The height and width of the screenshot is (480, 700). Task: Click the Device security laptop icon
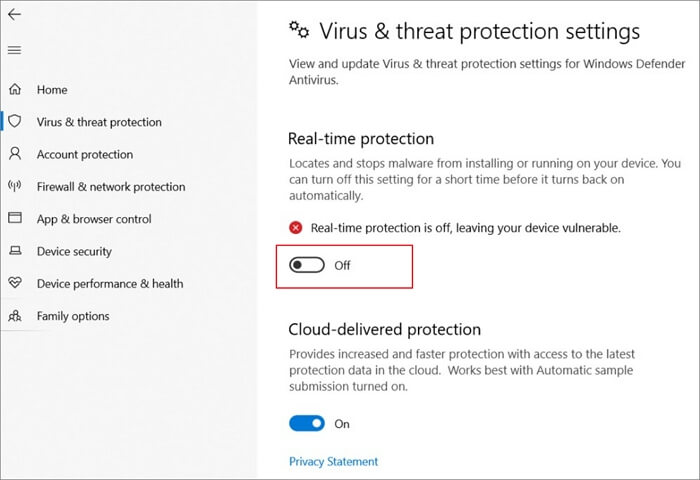[15, 252]
